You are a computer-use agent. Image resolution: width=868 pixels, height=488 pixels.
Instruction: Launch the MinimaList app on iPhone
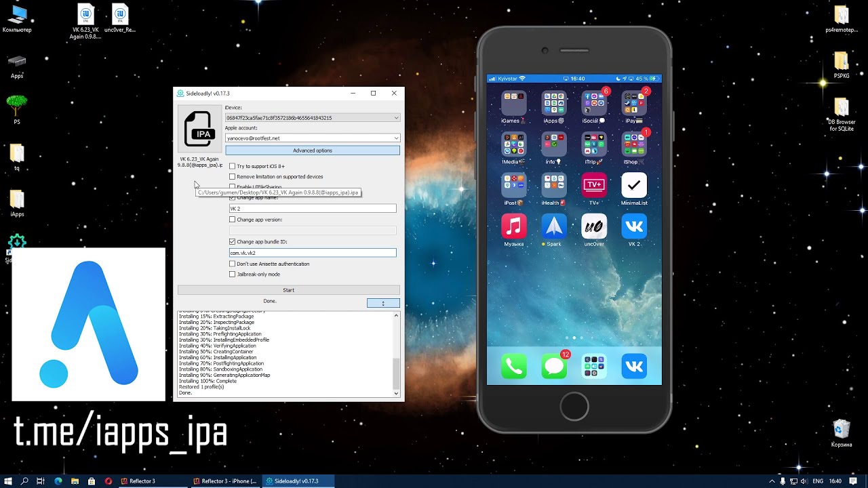[634, 185]
